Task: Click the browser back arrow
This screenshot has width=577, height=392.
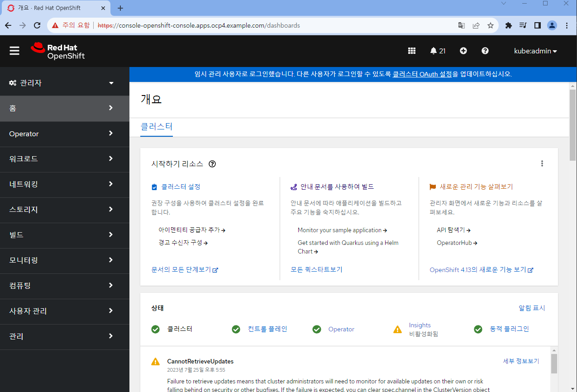Action: click(x=8, y=25)
